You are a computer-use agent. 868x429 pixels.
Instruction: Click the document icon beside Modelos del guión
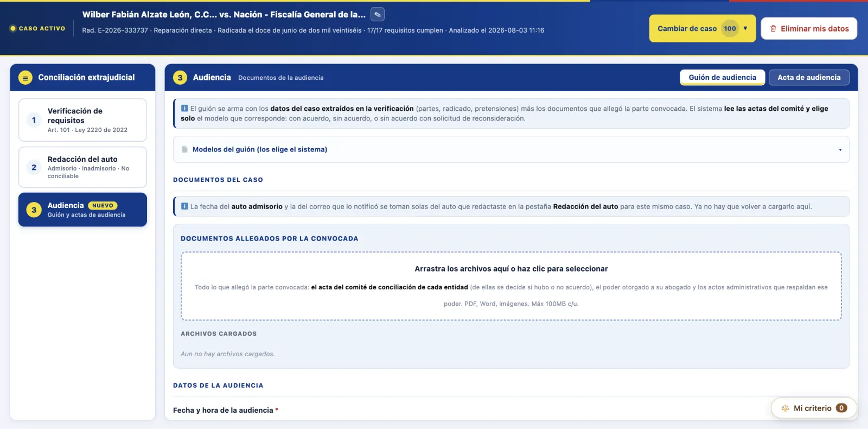point(184,149)
